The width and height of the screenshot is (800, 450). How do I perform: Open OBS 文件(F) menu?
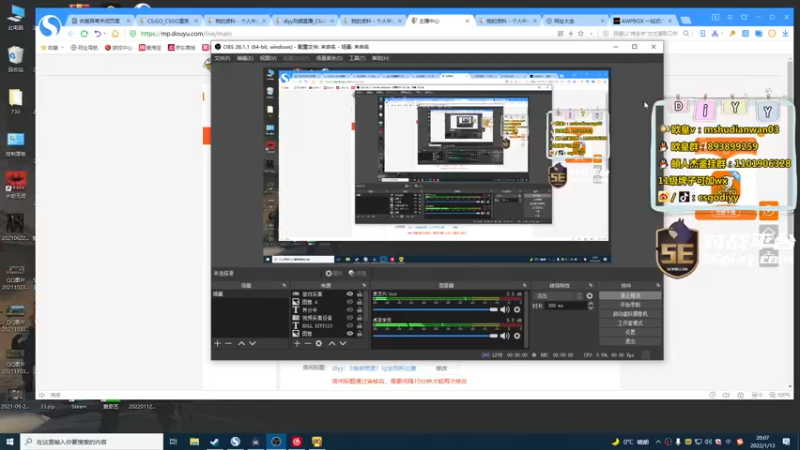pyautogui.click(x=222, y=58)
